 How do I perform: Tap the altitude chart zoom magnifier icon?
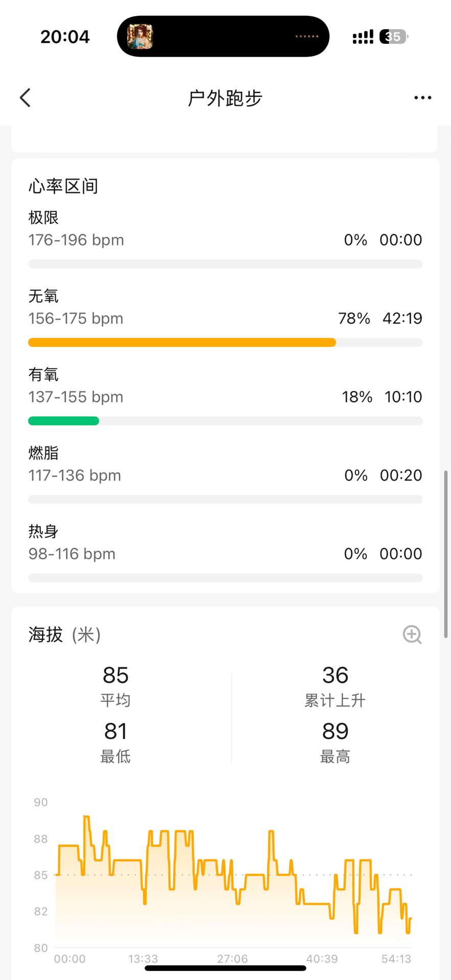[x=412, y=634]
